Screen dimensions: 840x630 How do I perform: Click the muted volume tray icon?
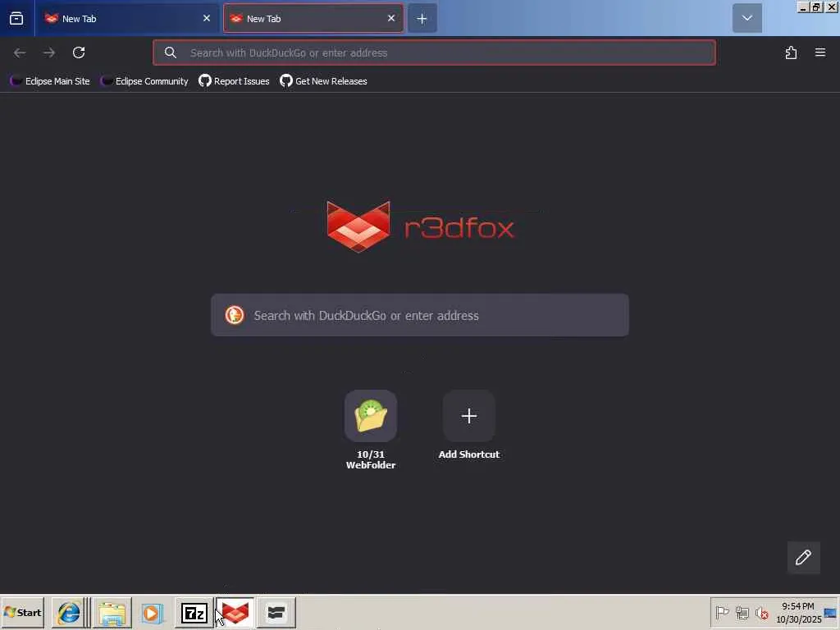pos(762,612)
